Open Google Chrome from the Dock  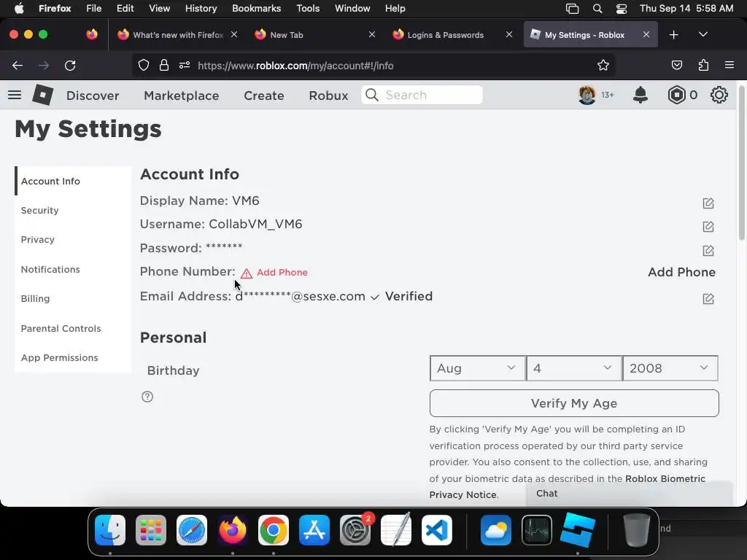(x=274, y=530)
